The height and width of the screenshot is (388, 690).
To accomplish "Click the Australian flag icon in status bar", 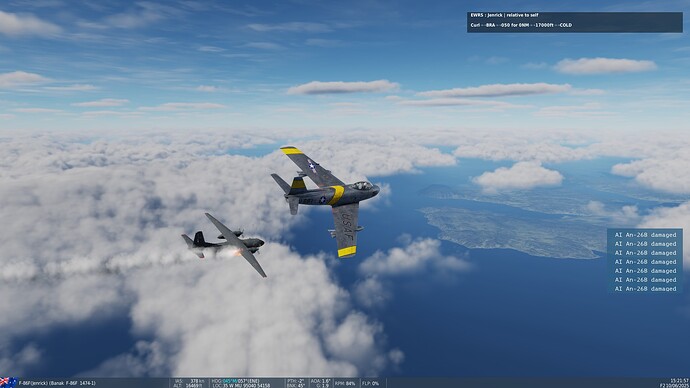I will (8, 382).
